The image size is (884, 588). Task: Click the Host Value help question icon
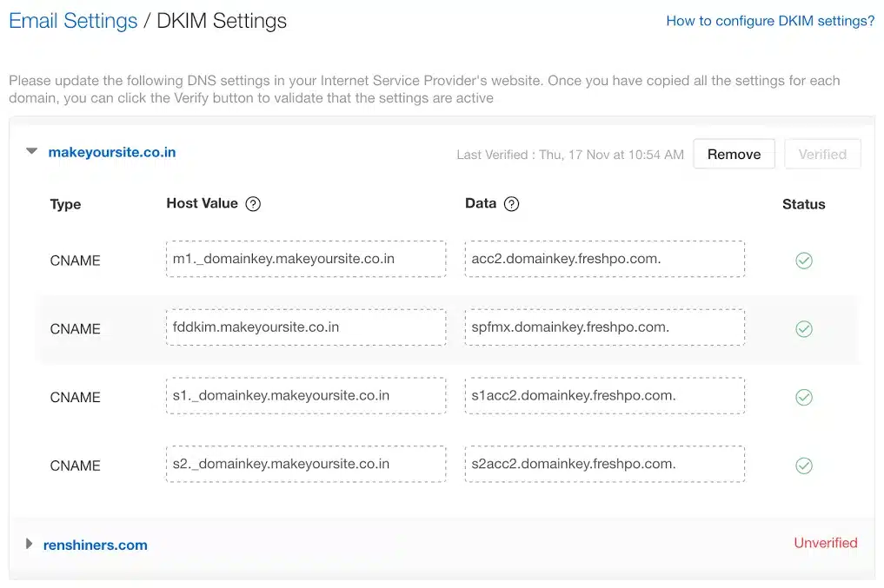253,204
